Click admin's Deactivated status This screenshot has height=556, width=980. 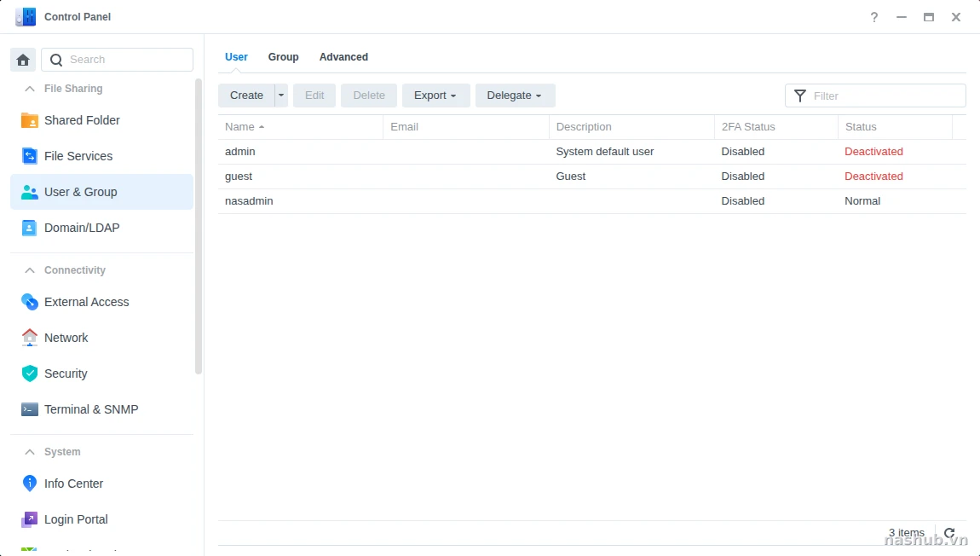873,151
